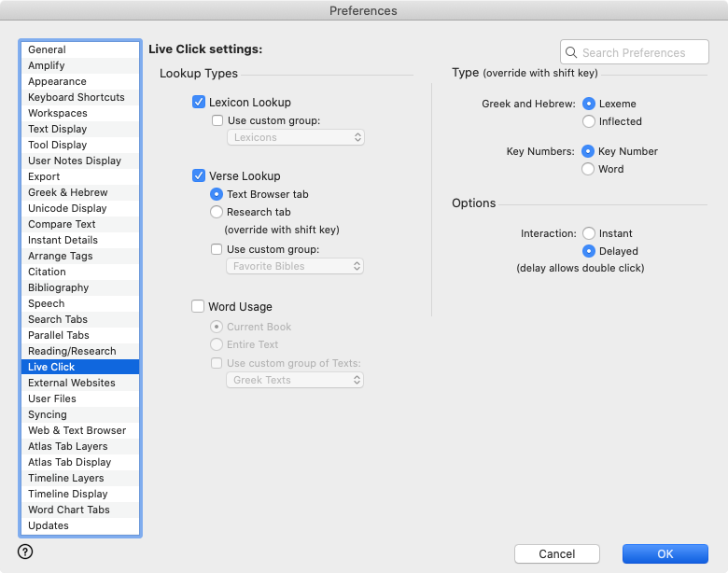Set Interaction to Instant
728x573 pixels.
[589, 233]
